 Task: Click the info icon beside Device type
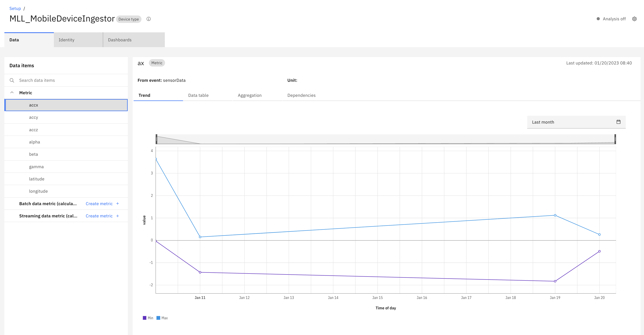148,19
